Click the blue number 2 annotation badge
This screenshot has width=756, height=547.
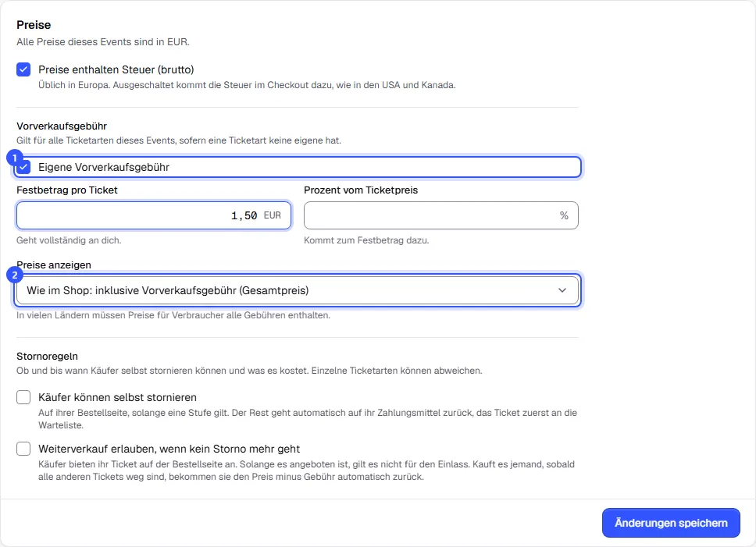15,275
